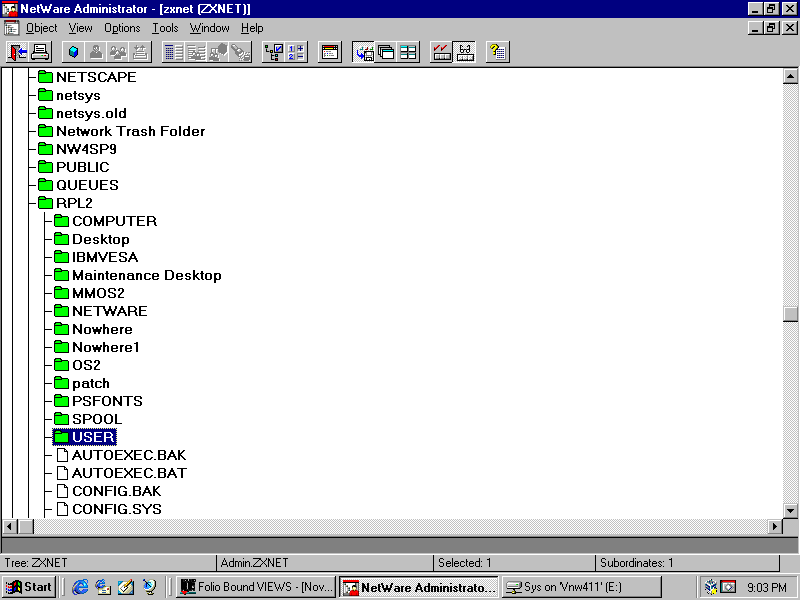Click the horizontal scrollbar left arrow
Image resolution: width=800 pixels, height=600 pixels.
point(10,526)
